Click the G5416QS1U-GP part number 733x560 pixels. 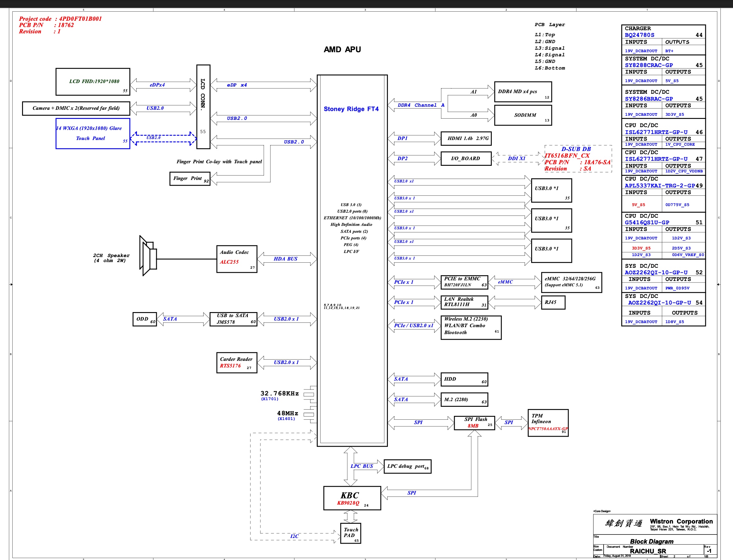coord(647,223)
